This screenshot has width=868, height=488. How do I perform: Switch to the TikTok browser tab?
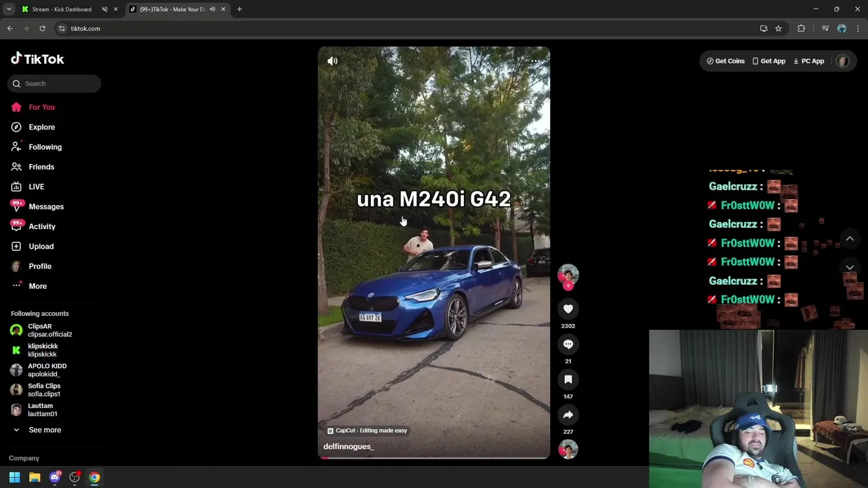(173, 9)
